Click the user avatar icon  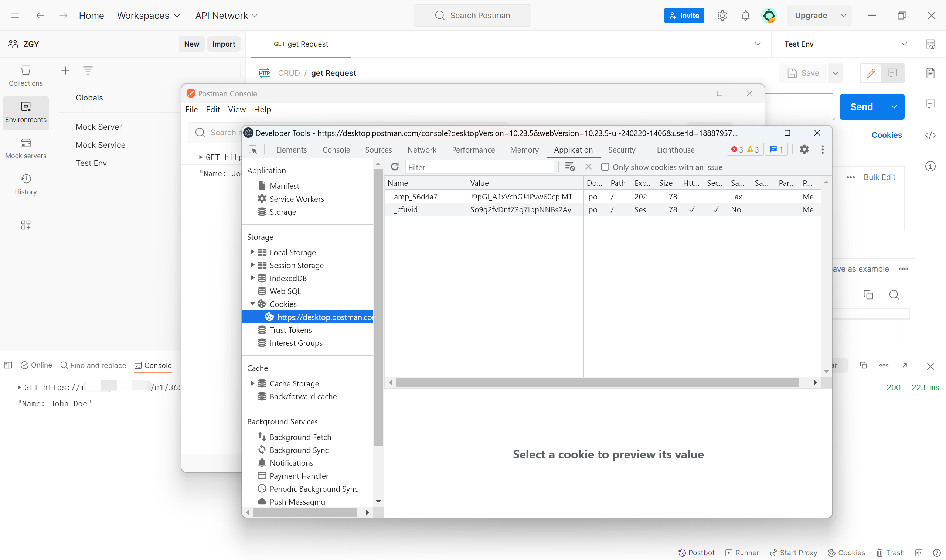(769, 16)
